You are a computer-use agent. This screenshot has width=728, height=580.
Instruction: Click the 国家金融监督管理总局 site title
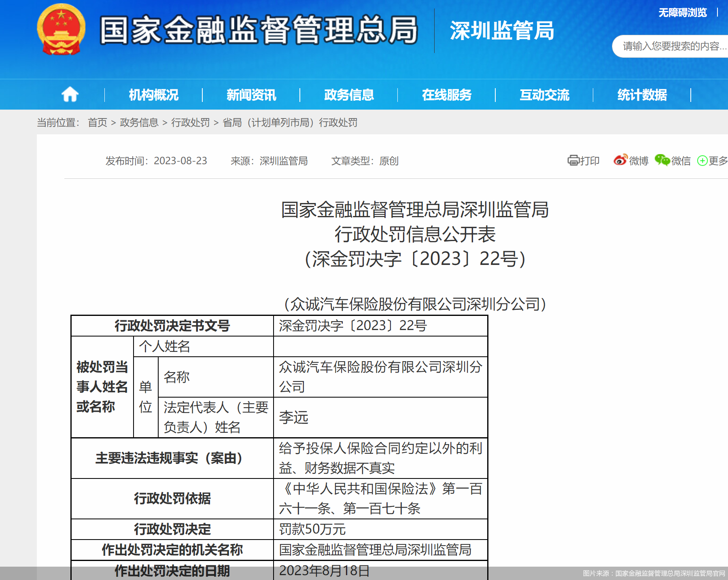[x=259, y=30]
